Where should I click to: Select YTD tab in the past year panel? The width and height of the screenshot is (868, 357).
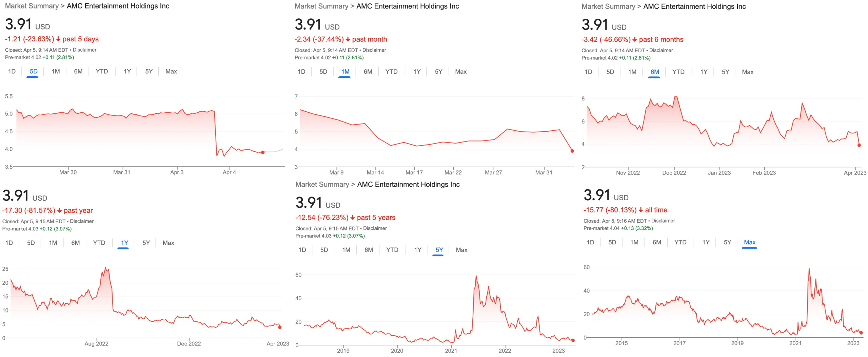click(99, 243)
